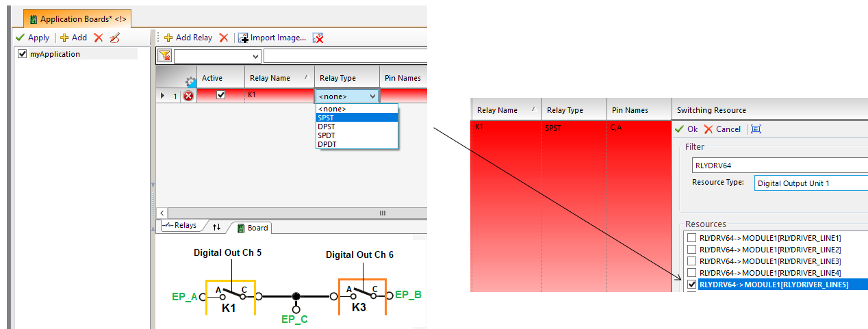Delete relay using red X beside Add Relay

coord(224,38)
